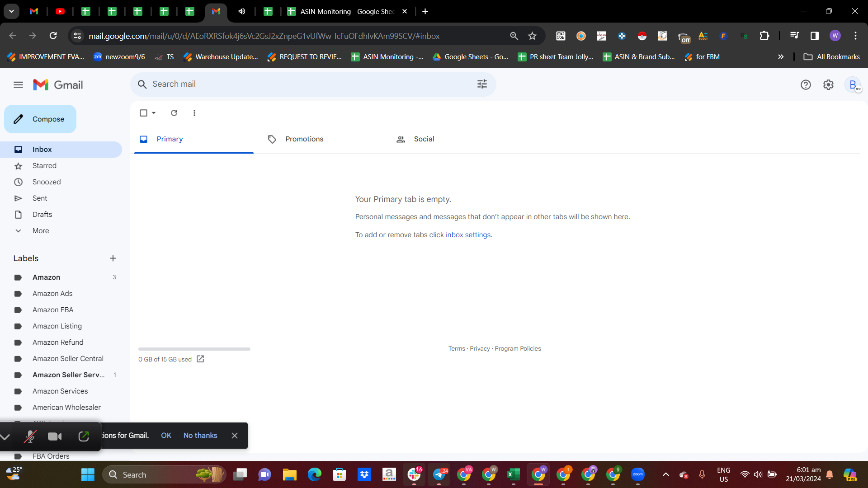The height and width of the screenshot is (488, 868).
Task: Expand the meeting overlay chevron
Action: point(5,436)
